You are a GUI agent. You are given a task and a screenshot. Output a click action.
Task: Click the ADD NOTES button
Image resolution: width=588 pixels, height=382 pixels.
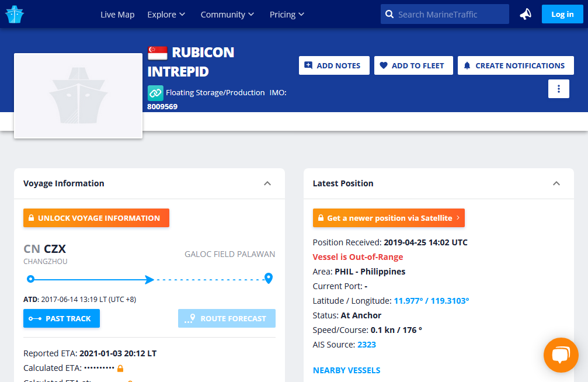point(334,65)
